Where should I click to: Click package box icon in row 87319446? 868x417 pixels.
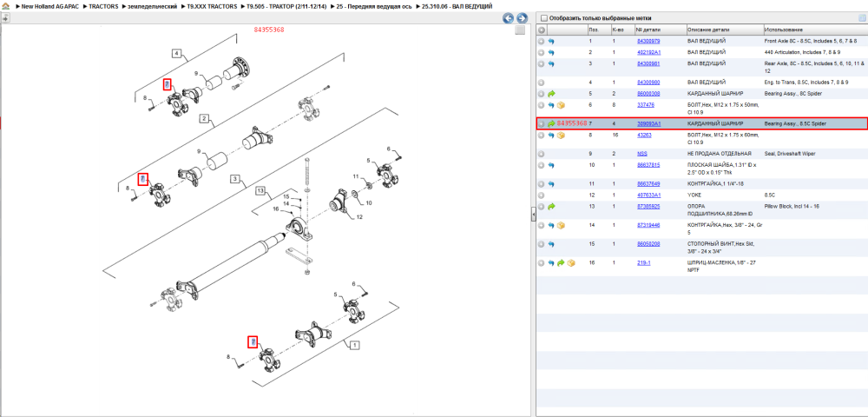tap(561, 225)
